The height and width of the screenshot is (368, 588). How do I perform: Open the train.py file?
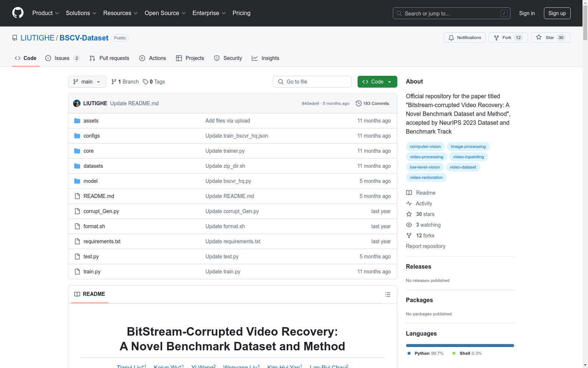92,272
